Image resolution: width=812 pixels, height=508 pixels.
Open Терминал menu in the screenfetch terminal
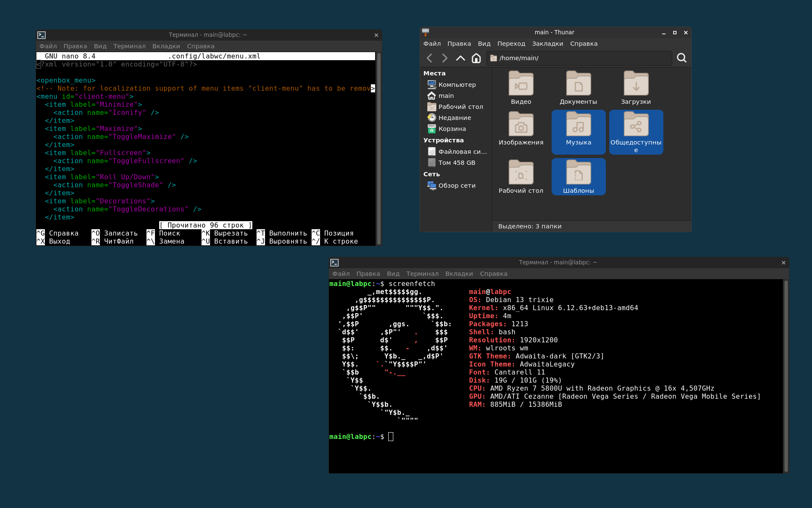tap(422, 274)
